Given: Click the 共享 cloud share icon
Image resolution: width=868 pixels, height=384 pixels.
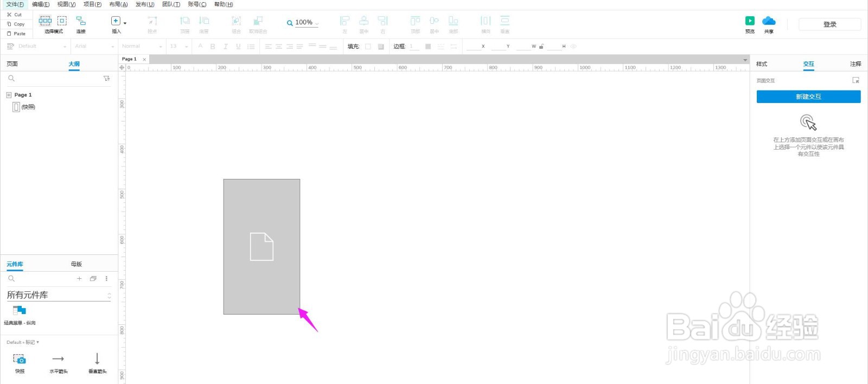Looking at the screenshot, I should click(x=769, y=21).
